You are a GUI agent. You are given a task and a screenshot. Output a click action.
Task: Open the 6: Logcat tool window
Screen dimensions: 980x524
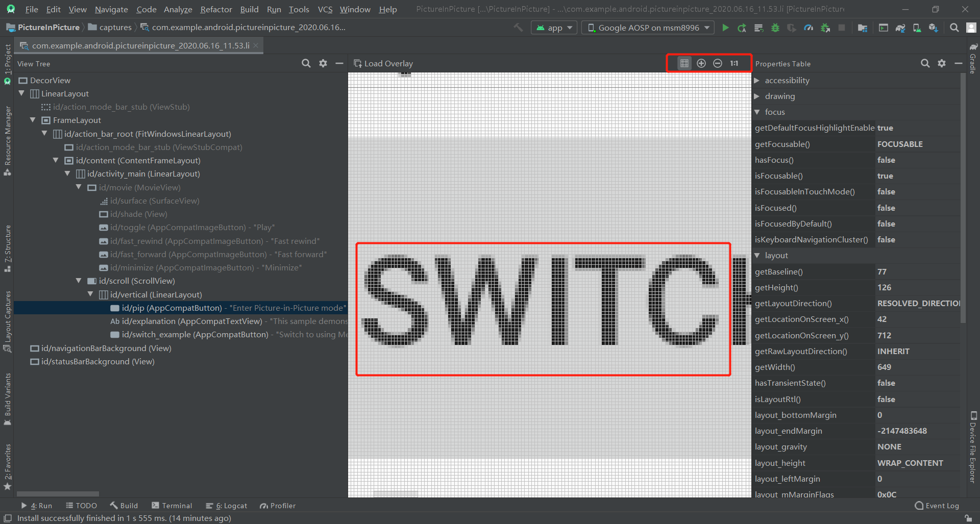point(226,506)
